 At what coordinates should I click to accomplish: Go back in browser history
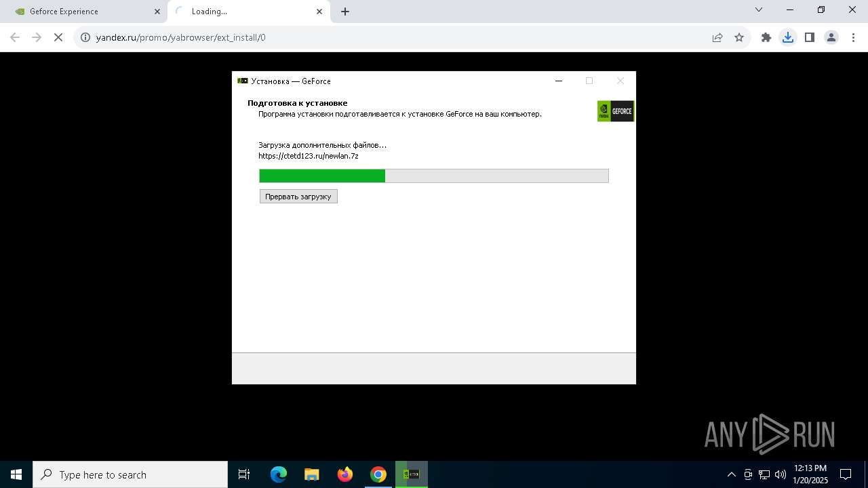(x=15, y=37)
